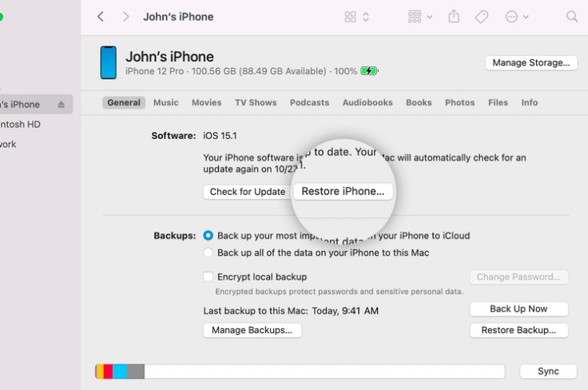Click the John's iPhone window title
The height and width of the screenshot is (390, 588).
click(x=178, y=17)
